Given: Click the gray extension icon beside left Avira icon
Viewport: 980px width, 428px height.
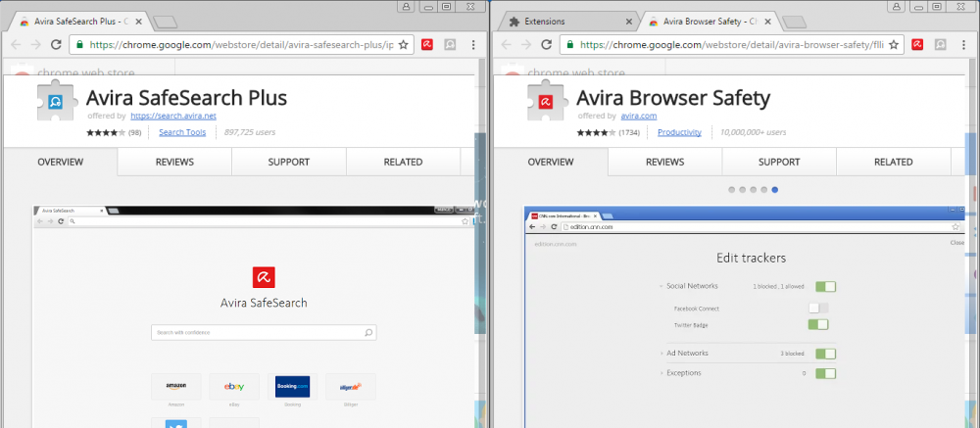Looking at the screenshot, I should tap(450, 45).
